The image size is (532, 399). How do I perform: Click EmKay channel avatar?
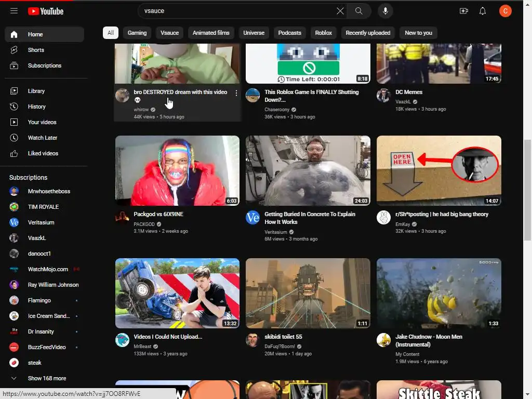[384, 218]
